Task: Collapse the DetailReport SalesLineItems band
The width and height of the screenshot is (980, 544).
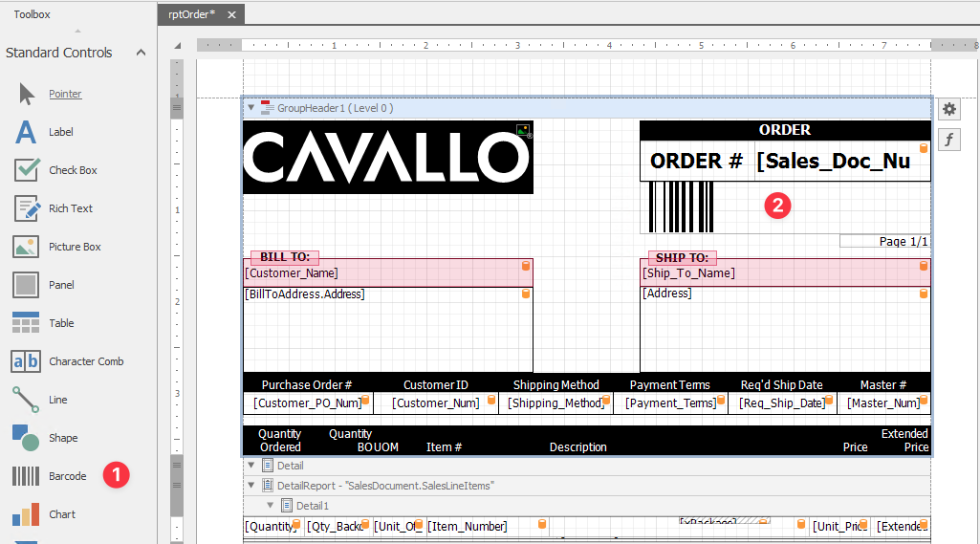Action: point(251,486)
